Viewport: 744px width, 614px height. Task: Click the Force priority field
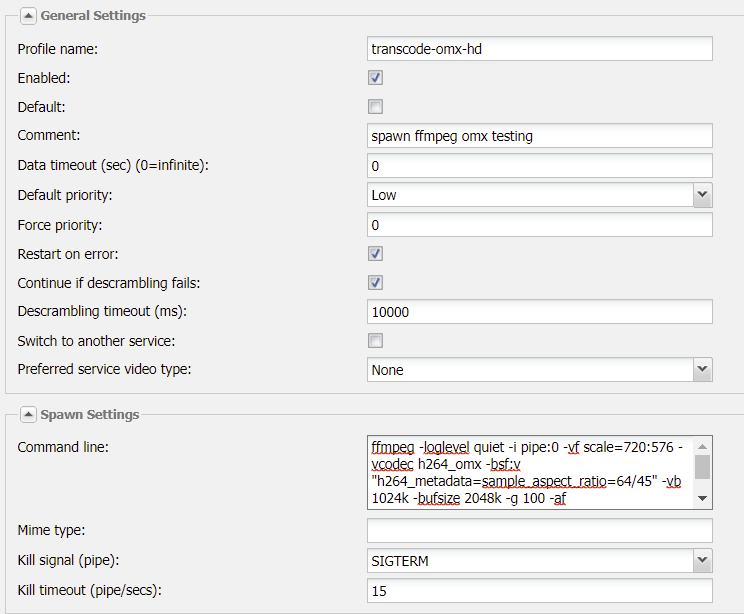click(539, 225)
